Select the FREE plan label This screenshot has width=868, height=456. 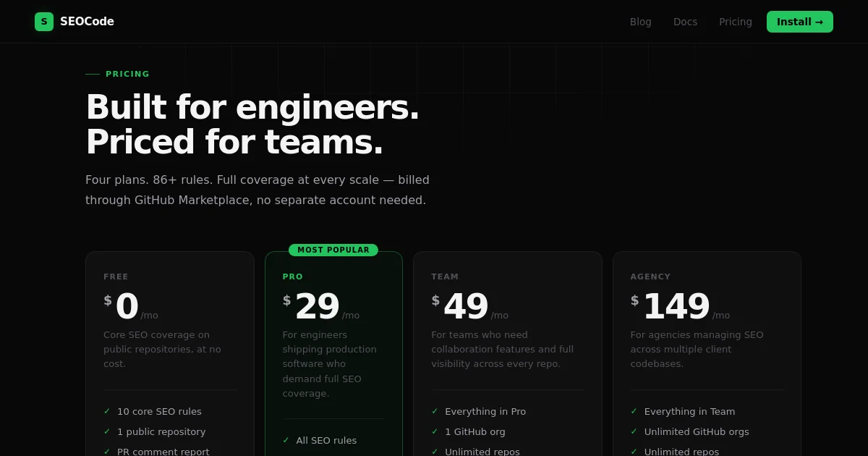(116, 276)
